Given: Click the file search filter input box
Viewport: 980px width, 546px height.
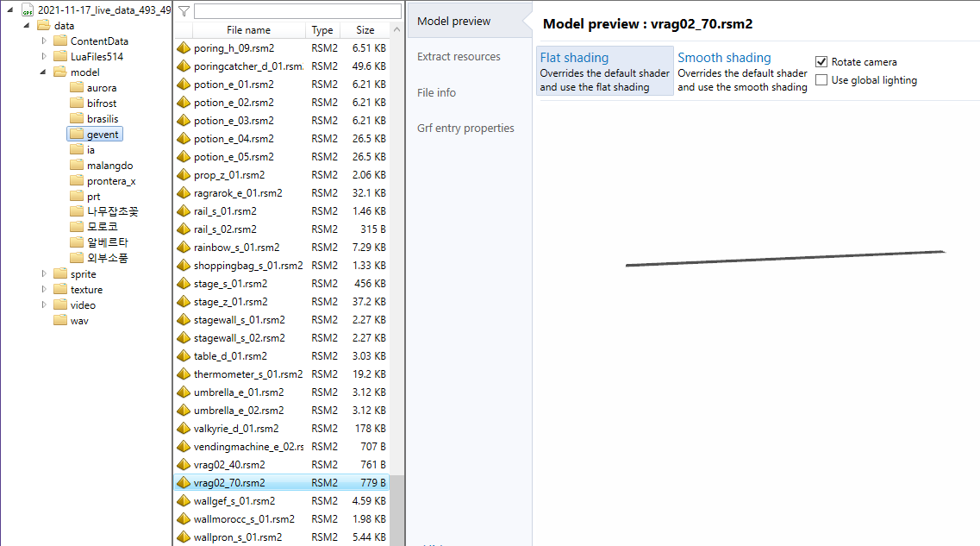Looking at the screenshot, I should [x=297, y=11].
